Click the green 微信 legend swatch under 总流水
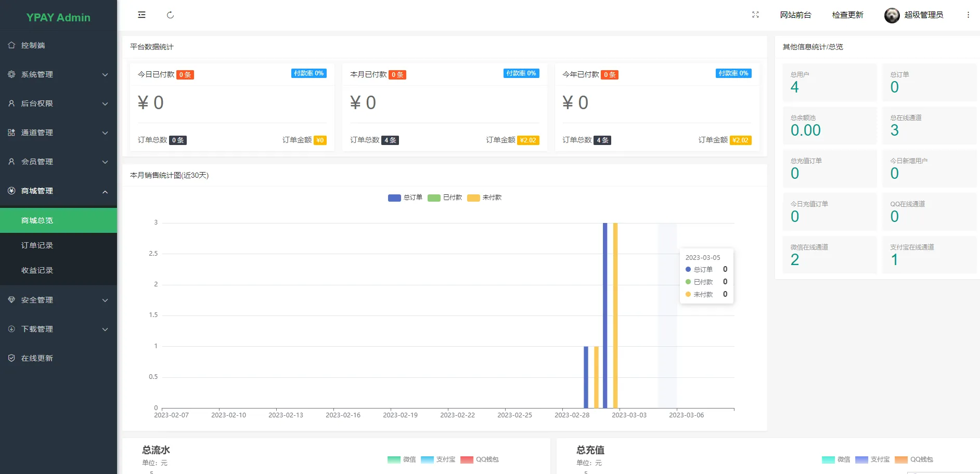This screenshot has width=980, height=474. pos(394,459)
